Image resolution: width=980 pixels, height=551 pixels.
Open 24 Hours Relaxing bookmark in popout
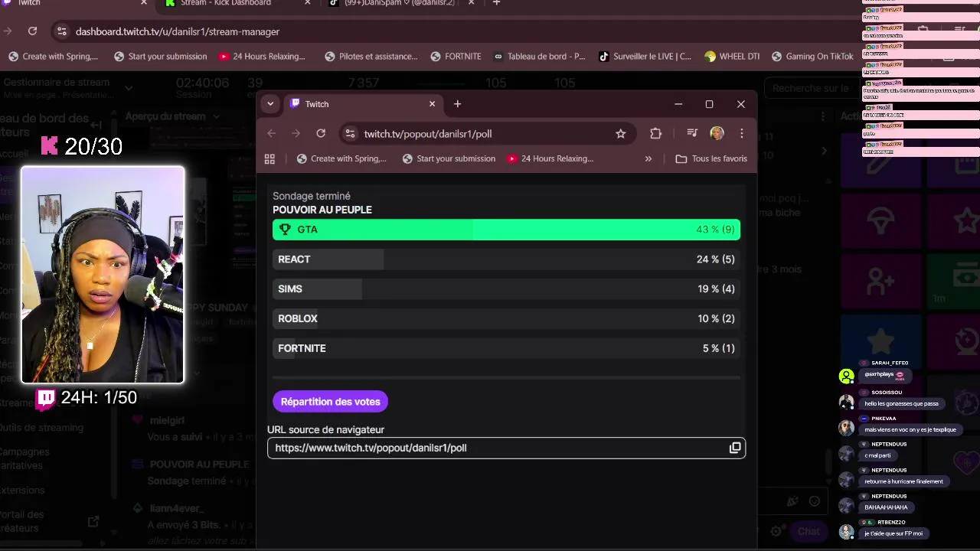550,158
